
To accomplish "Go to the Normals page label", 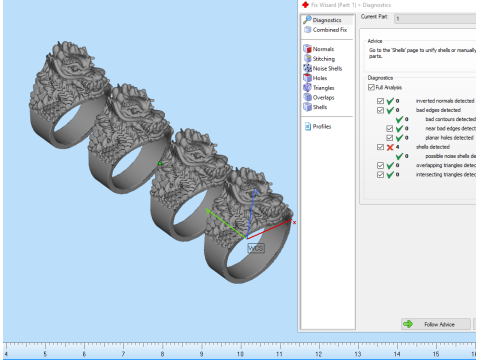I will pos(323,49).
